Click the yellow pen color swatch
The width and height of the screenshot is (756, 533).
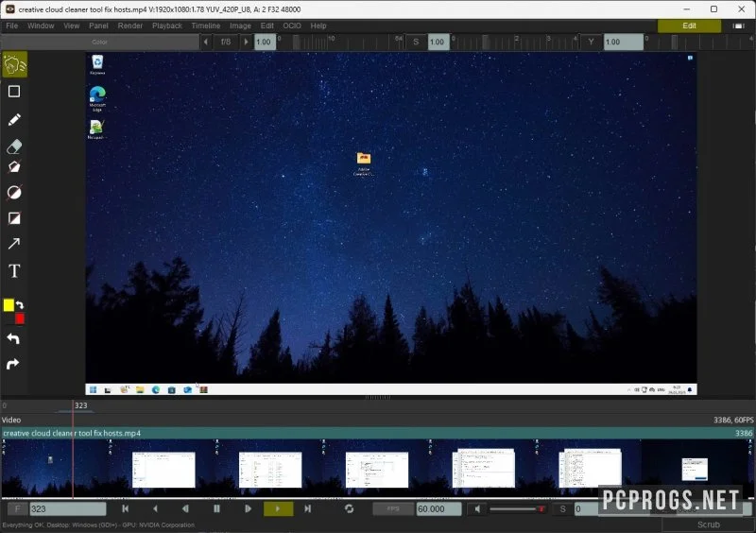(x=9, y=305)
